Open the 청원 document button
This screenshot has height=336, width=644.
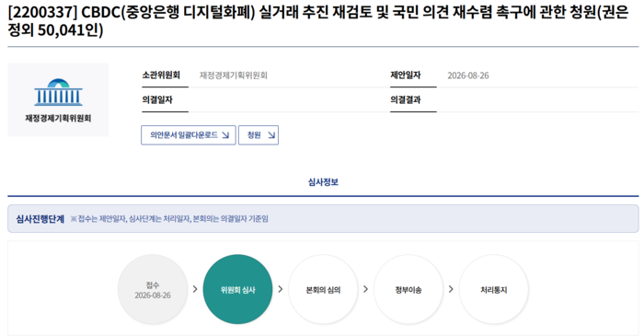(259, 135)
